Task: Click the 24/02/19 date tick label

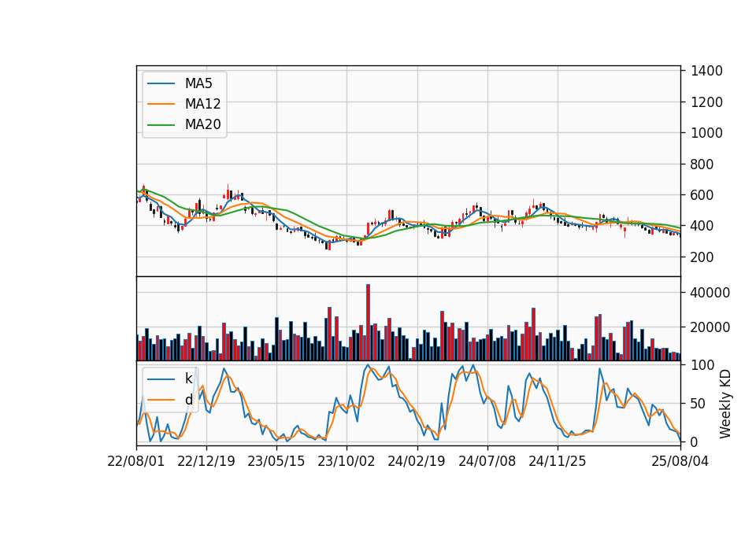Action: pos(417,461)
